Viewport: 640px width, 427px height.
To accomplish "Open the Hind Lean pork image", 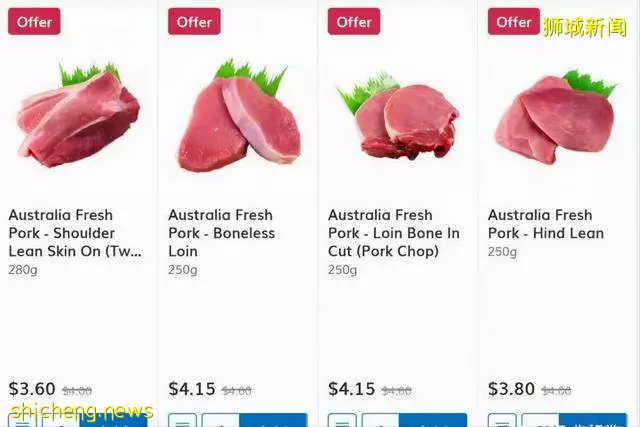I will coord(556,117).
